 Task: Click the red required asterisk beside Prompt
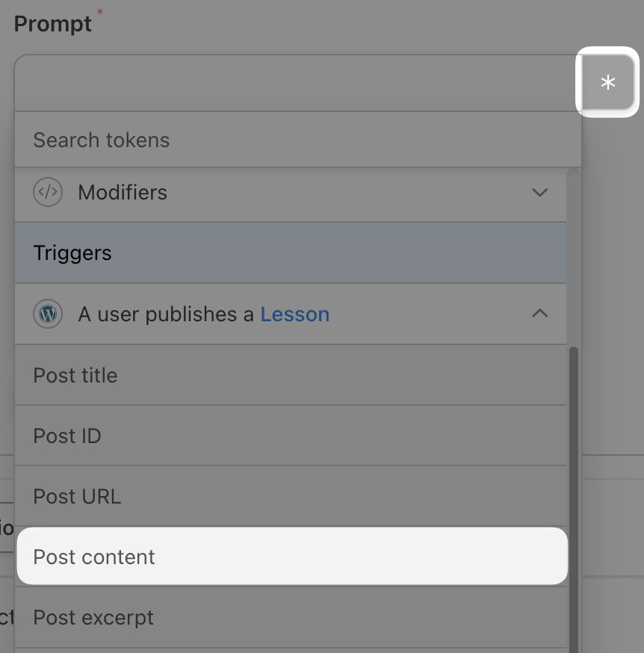pos(99,12)
